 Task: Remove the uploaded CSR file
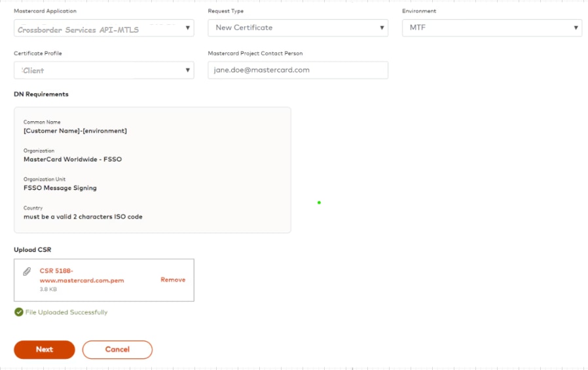coord(173,280)
